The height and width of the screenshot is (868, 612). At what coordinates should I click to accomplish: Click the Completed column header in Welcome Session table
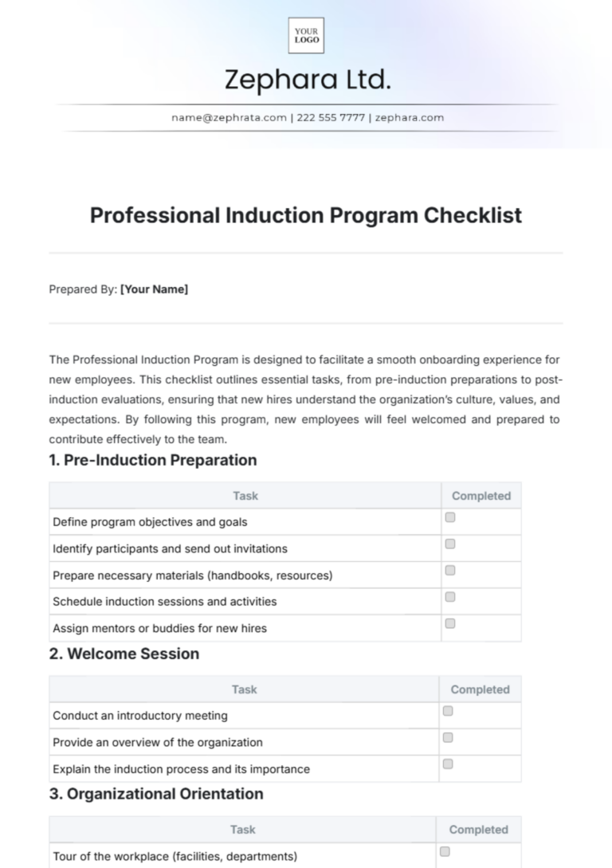click(x=481, y=689)
